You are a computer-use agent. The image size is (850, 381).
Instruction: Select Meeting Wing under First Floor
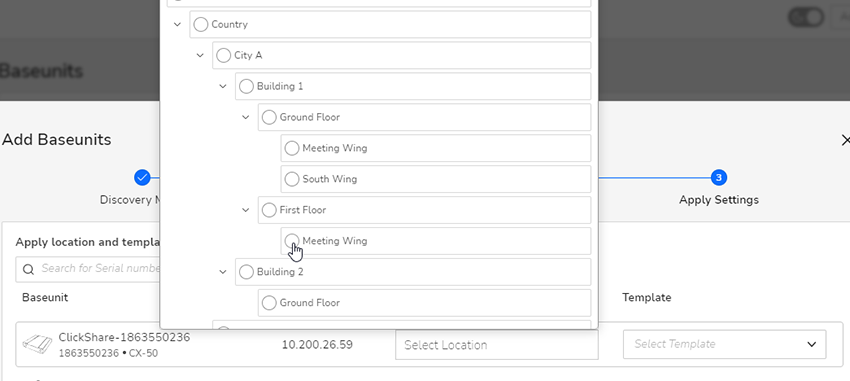[292, 241]
